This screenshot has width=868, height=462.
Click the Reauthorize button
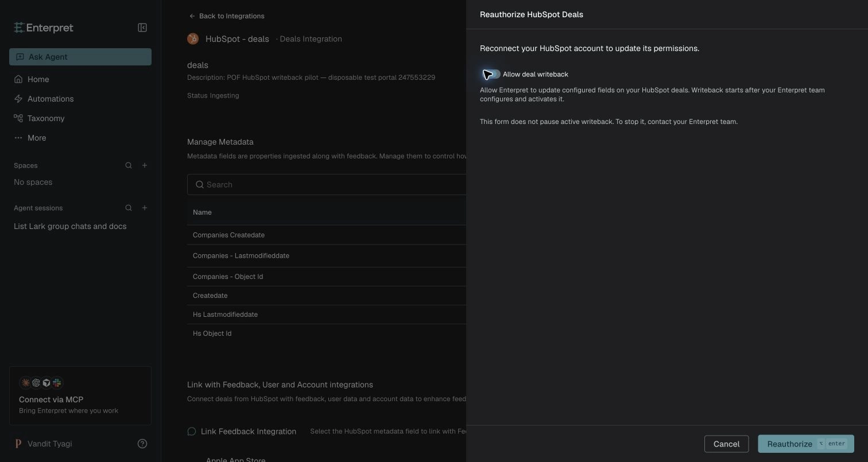click(806, 444)
